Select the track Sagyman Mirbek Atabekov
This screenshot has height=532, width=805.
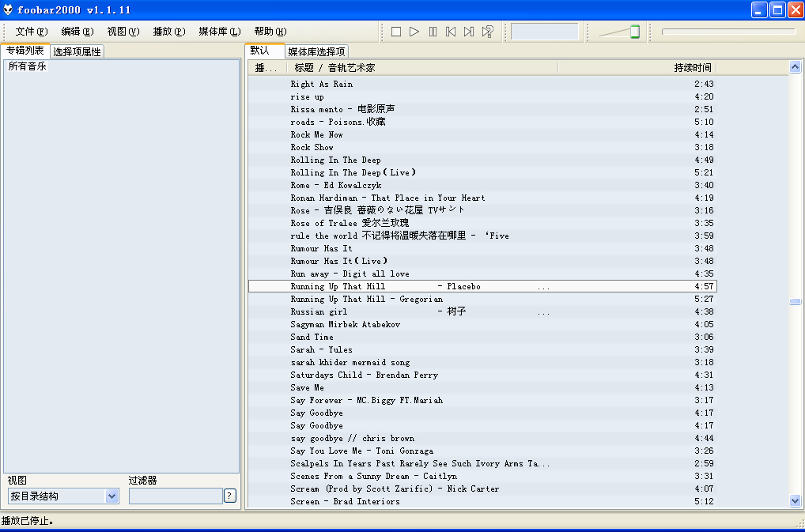(482, 324)
